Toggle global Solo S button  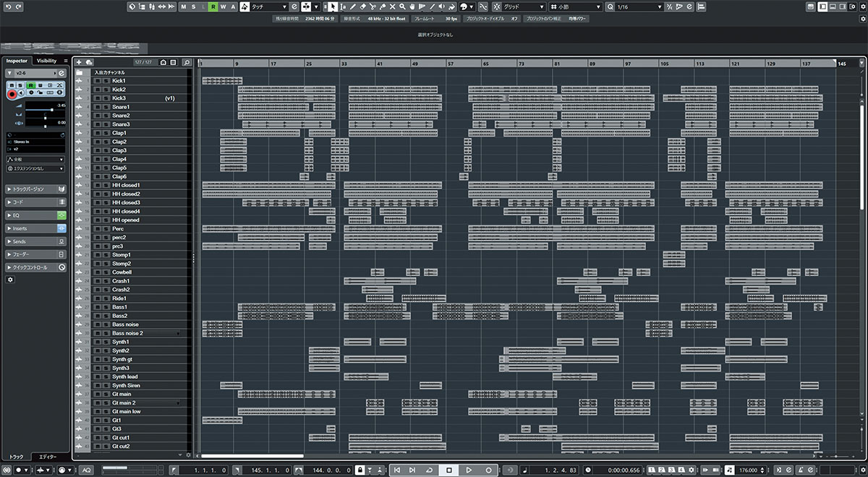point(193,7)
